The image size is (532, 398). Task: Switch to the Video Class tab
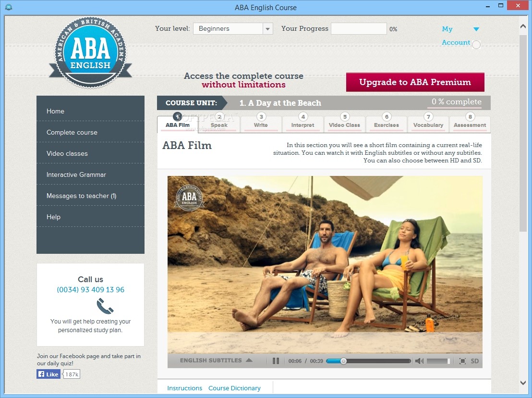[x=344, y=124]
